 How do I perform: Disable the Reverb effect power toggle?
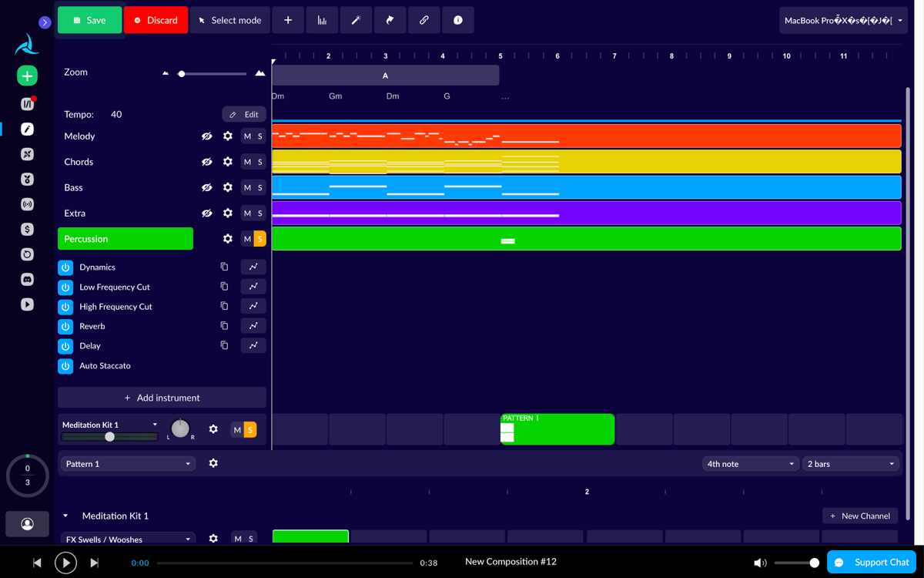[x=65, y=327]
